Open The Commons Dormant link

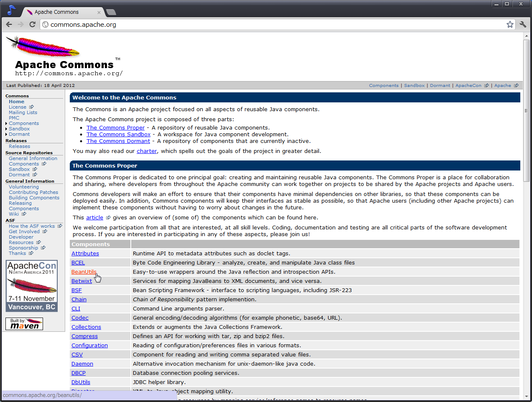click(118, 141)
